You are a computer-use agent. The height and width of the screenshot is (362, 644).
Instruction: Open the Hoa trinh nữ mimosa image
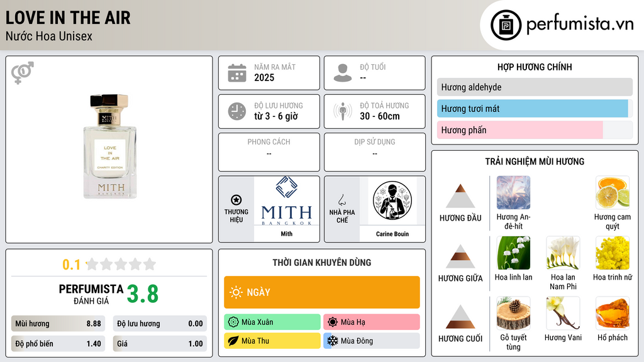tap(613, 253)
